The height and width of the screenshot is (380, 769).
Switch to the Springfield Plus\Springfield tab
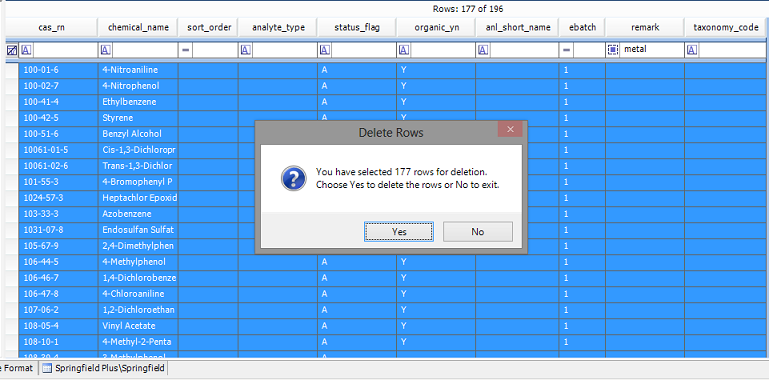(x=103, y=368)
